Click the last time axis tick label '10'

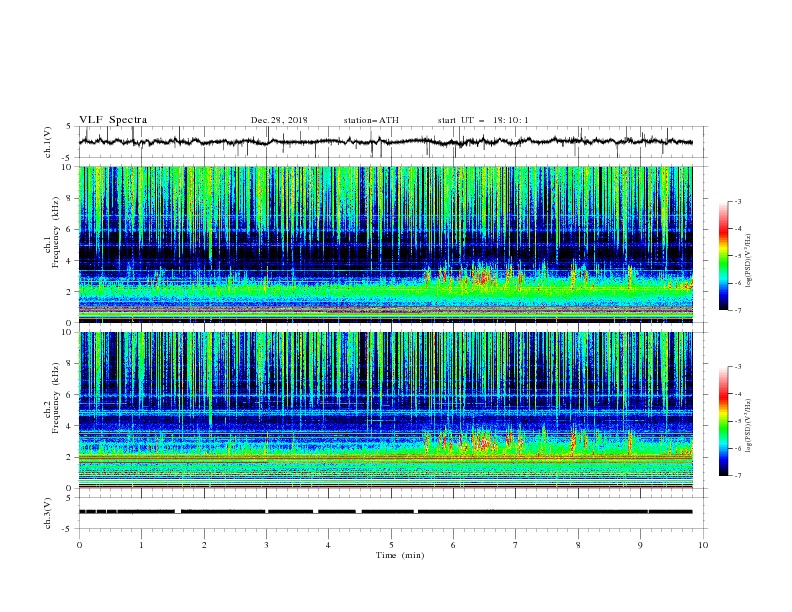click(703, 545)
